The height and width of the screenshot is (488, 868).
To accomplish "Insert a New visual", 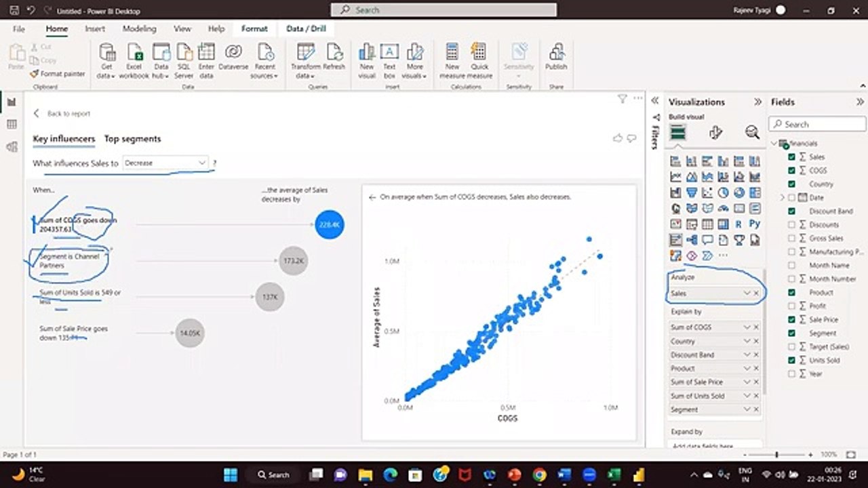I will (367, 61).
